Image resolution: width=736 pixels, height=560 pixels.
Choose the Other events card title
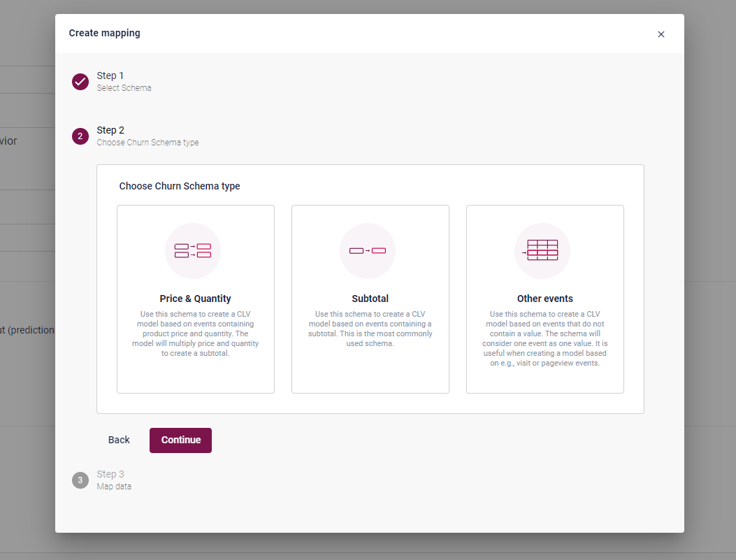[544, 299]
